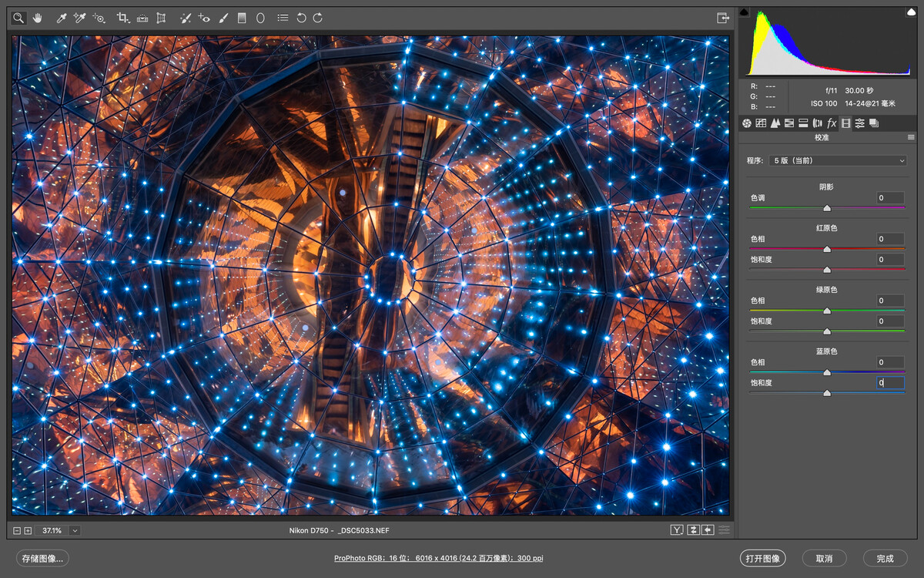Screen dimensions: 924x578
Task: Switch to the Basic panel tab
Action: pyautogui.click(x=746, y=123)
